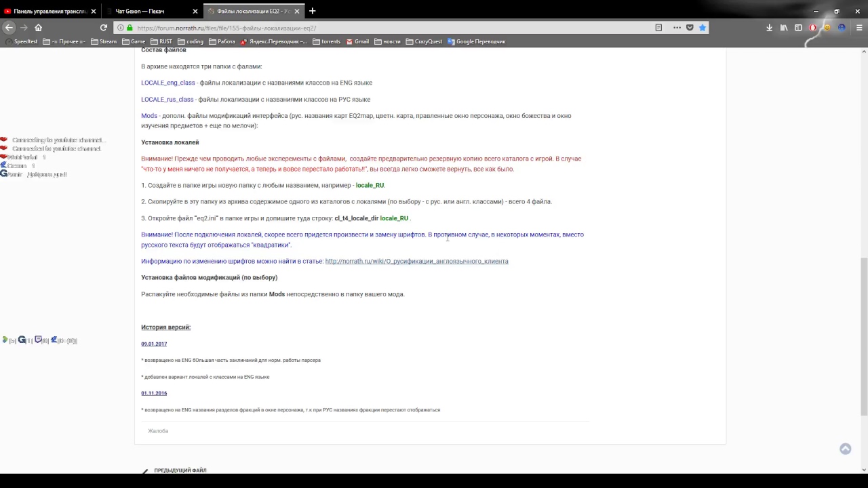Open the Stream bookmarks folder
The height and width of the screenshot is (488, 868).
pos(103,41)
